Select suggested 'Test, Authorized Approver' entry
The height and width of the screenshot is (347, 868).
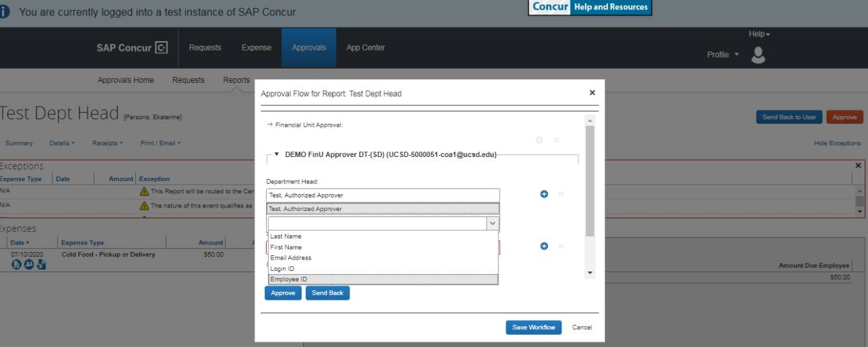click(383, 209)
